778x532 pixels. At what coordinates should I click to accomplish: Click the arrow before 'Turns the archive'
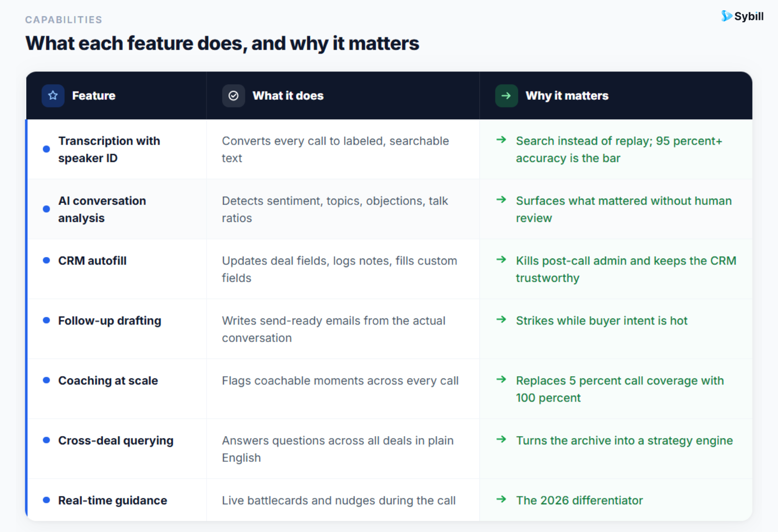[501, 440]
